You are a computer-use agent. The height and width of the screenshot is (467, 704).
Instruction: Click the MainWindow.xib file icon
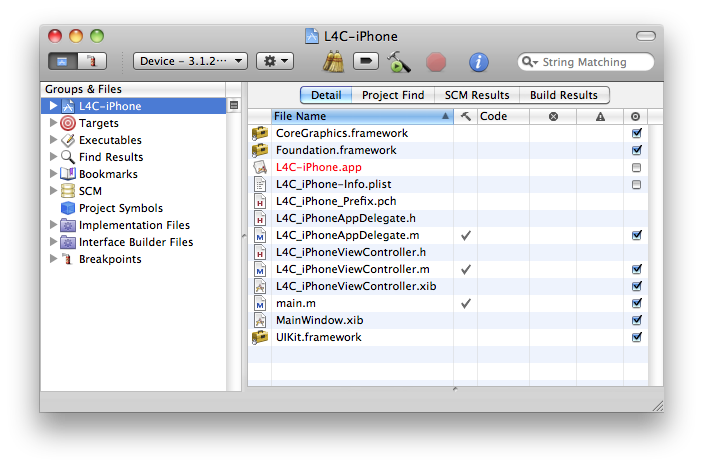pyautogui.click(x=260, y=320)
